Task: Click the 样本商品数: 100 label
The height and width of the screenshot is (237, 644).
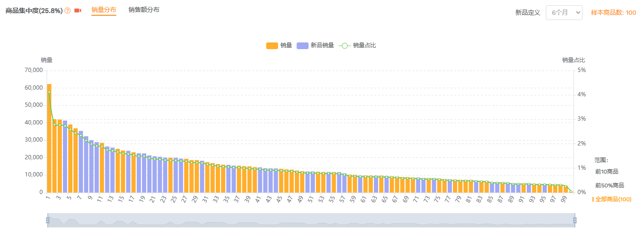Action: click(613, 13)
